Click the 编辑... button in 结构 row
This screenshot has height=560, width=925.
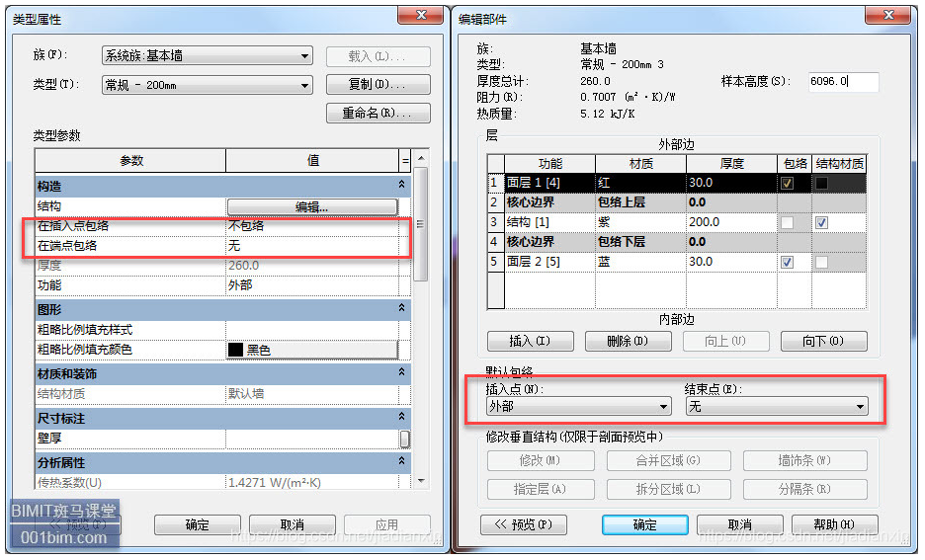click(x=312, y=206)
